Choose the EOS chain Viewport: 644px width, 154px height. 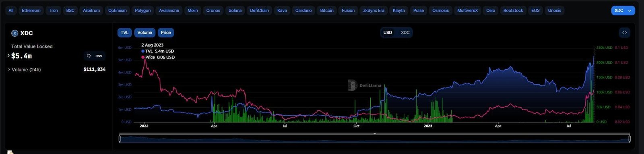pos(535,10)
